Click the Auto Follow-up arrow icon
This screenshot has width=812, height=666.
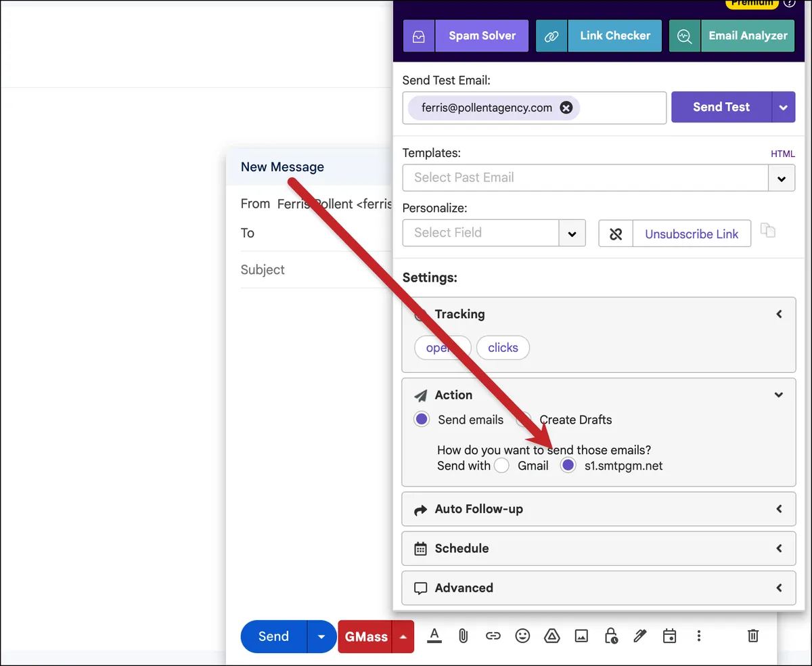(421, 510)
